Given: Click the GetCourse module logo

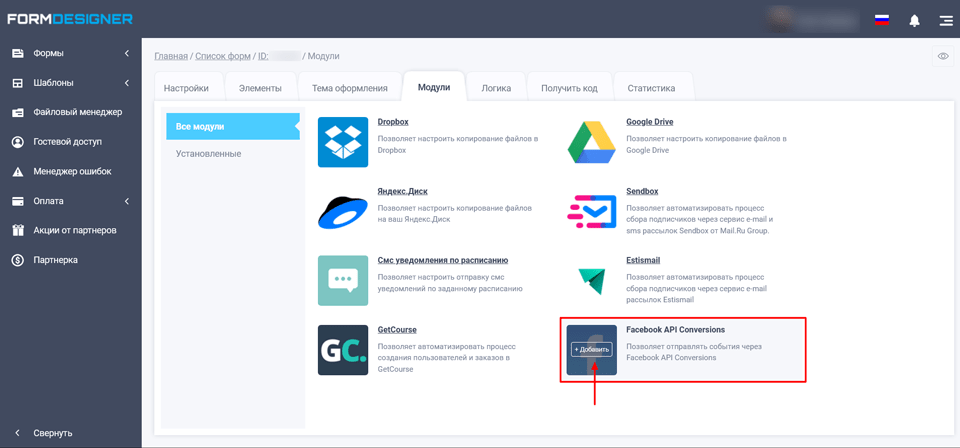Looking at the screenshot, I should (x=343, y=350).
